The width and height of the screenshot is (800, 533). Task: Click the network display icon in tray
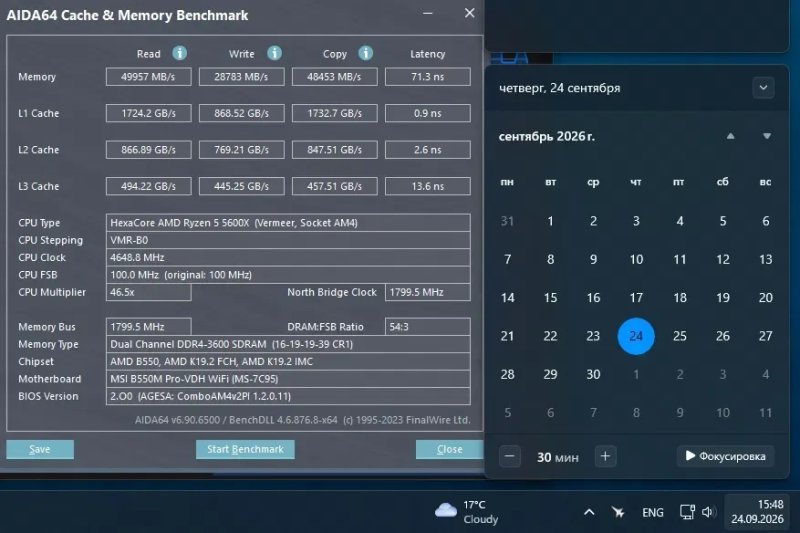tap(687, 512)
